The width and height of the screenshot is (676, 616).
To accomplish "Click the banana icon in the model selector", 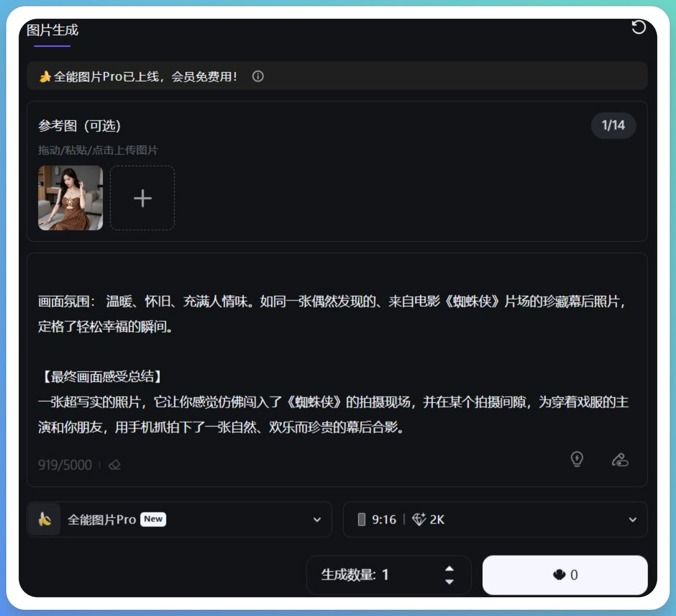I will point(45,519).
